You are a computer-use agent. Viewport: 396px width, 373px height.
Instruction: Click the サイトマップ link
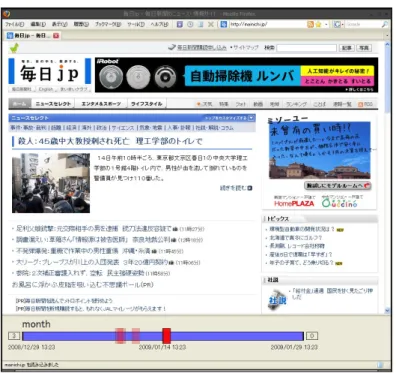point(245,48)
